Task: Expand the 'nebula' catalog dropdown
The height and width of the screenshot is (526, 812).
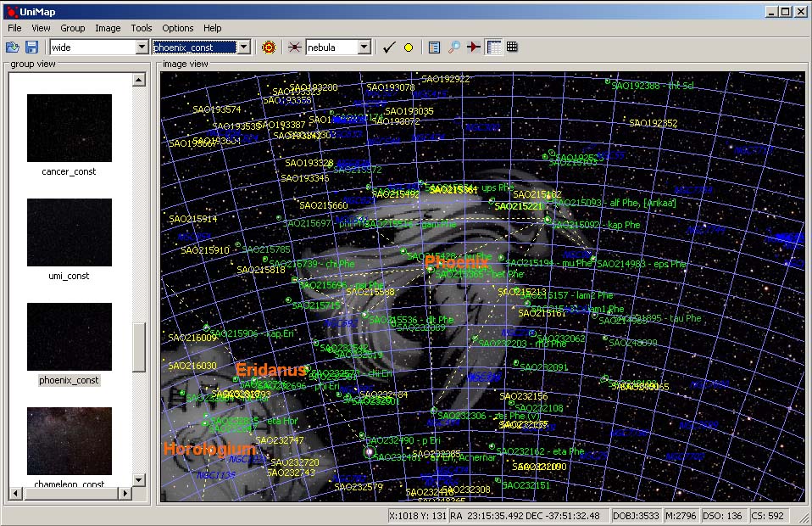Action: point(364,48)
